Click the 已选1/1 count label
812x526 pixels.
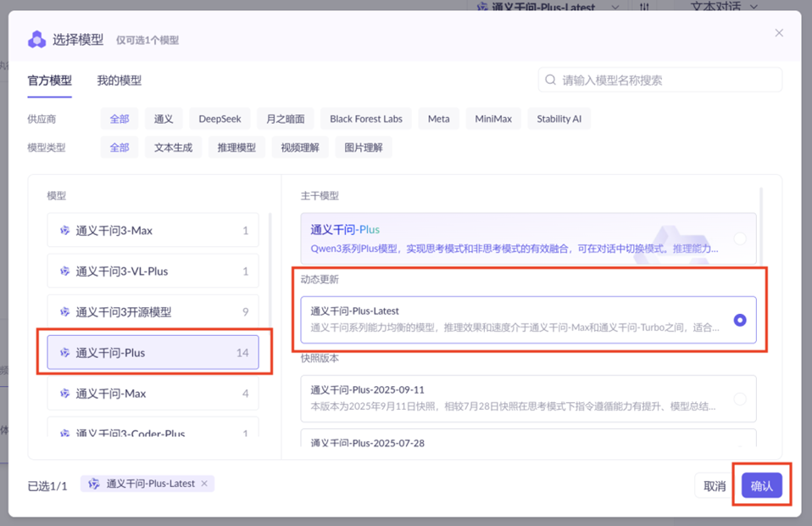pyautogui.click(x=47, y=486)
